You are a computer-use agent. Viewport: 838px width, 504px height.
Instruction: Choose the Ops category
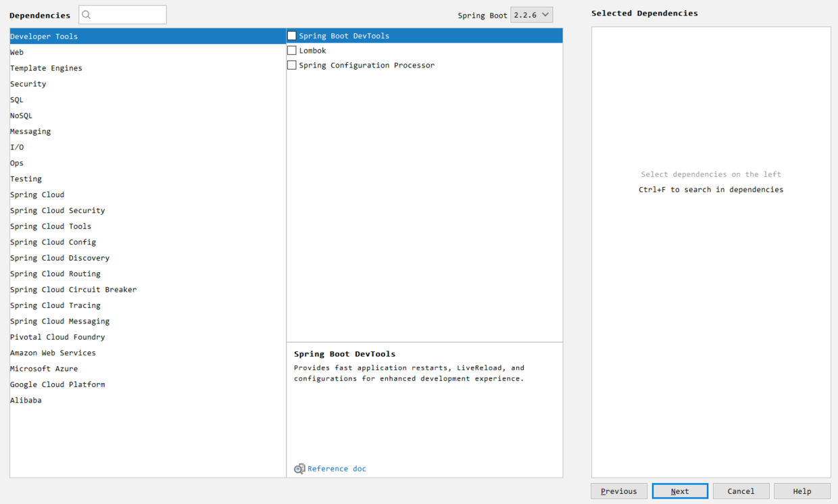click(x=148, y=163)
